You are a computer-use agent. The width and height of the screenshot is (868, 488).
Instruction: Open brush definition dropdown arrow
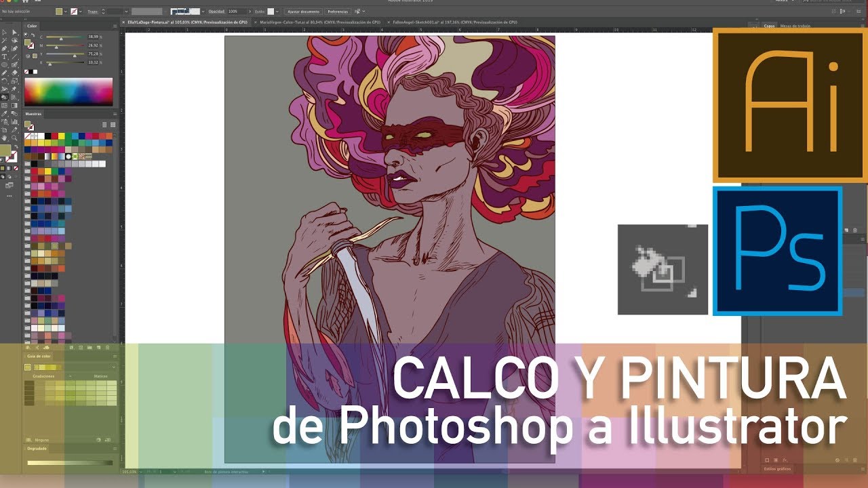(203, 12)
